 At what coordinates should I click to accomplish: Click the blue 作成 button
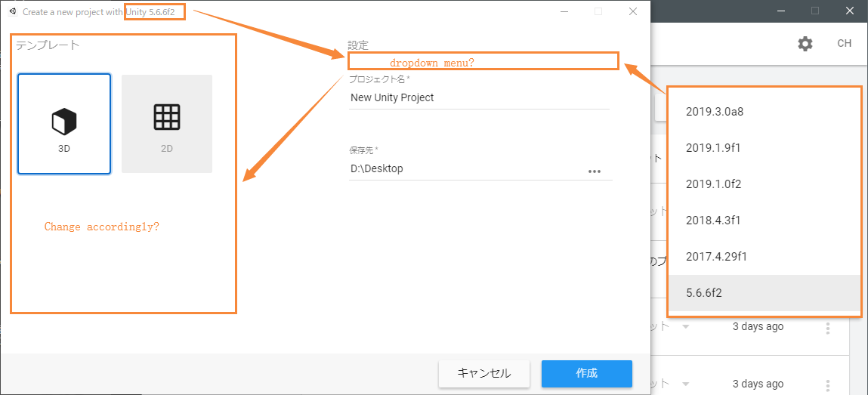pyautogui.click(x=587, y=373)
